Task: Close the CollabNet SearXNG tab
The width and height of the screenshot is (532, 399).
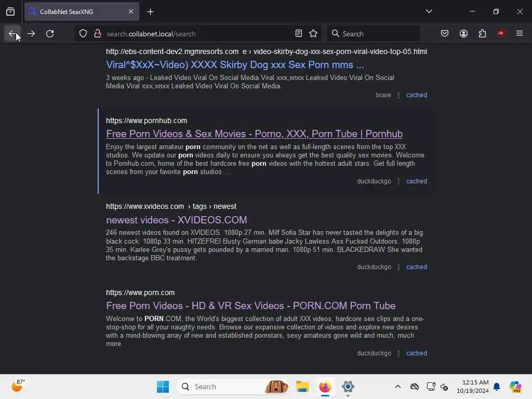Action: (131, 12)
